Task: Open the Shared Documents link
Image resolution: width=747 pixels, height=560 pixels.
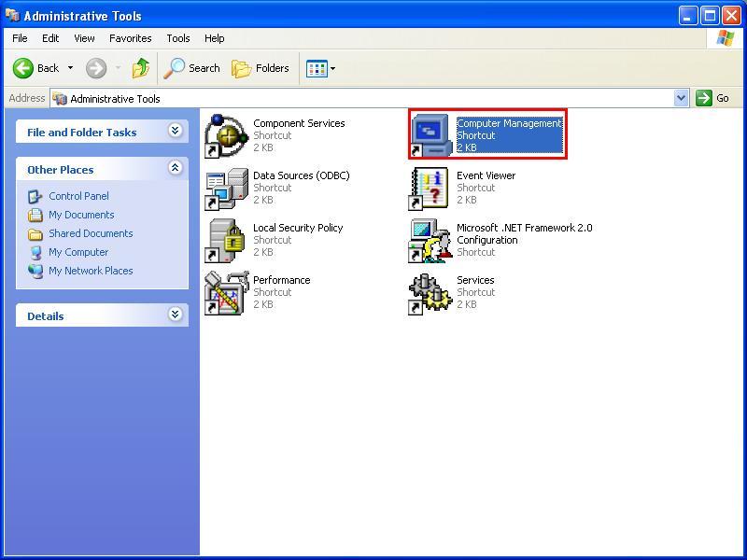Action: pos(91,233)
